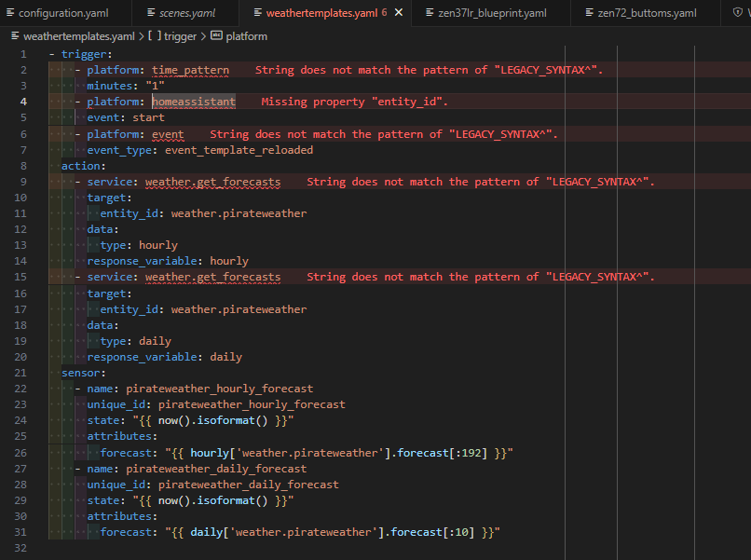Click the unique_id "pirateweather_daily_forecast" on line 28
751x560 pixels.
249,485
